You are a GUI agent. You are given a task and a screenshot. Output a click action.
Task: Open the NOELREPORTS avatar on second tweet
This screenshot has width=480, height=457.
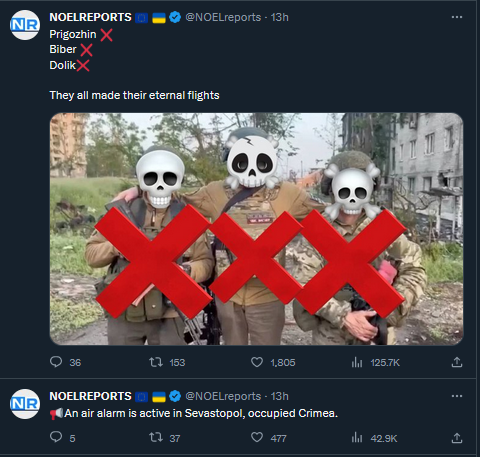click(x=25, y=404)
